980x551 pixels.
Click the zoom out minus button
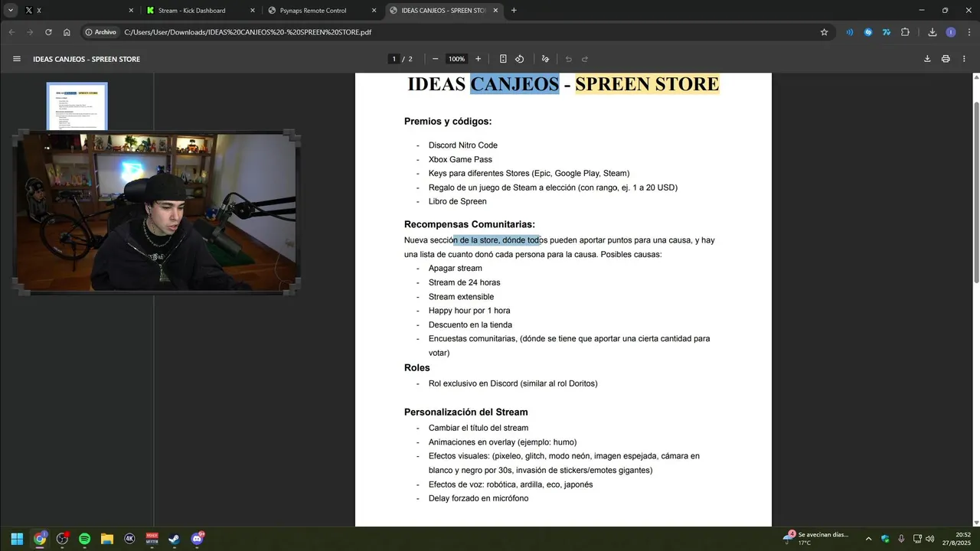tap(435, 59)
